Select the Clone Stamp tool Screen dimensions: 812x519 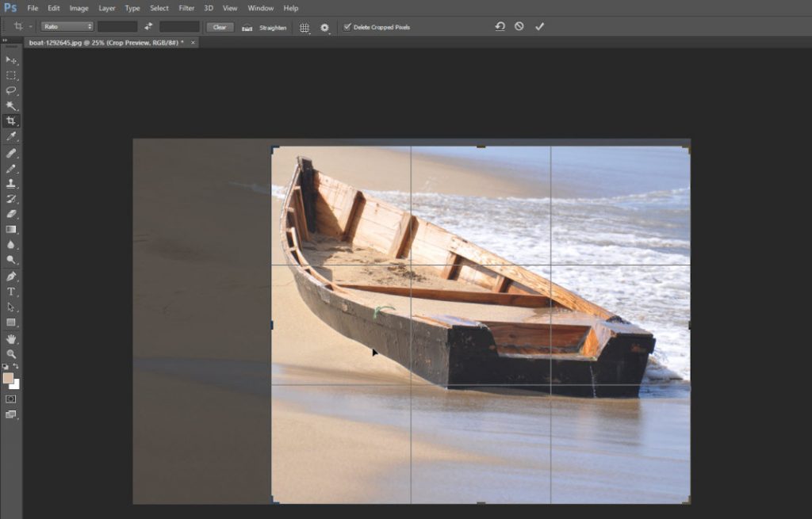pos(11,184)
